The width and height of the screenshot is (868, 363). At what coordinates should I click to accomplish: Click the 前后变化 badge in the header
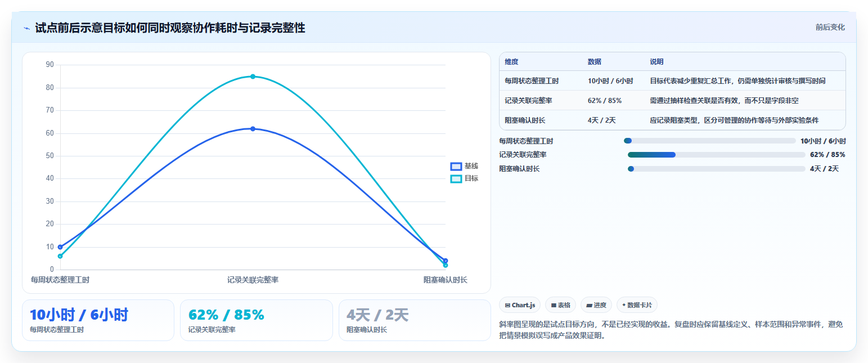coord(830,27)
